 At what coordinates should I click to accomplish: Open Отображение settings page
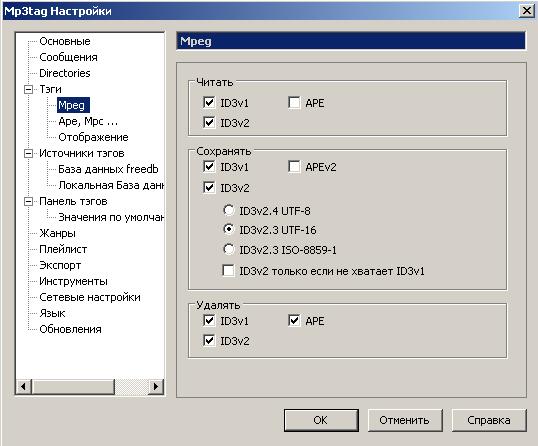tap(93, 137)
